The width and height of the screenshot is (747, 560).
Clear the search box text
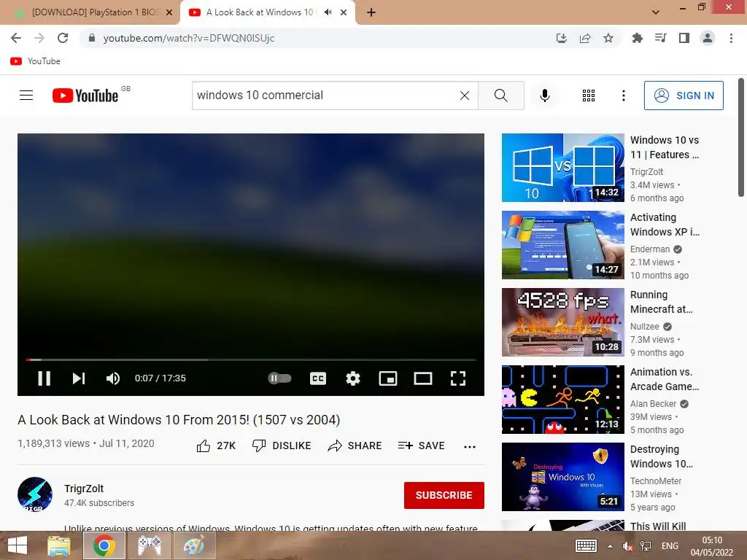click(465, 96)
